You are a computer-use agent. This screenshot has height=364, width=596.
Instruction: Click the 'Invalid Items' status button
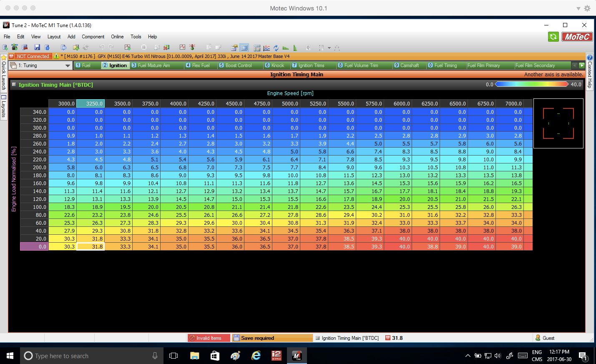[209, 338]
